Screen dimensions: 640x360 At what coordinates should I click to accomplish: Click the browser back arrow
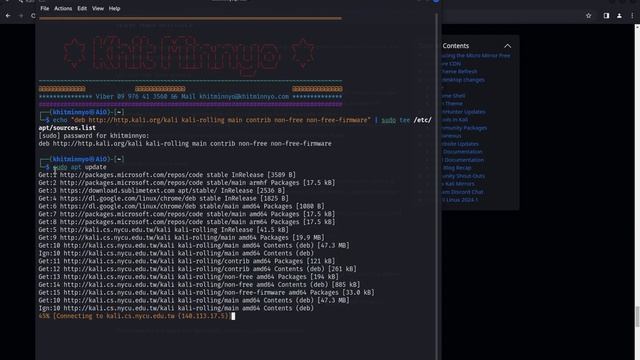[x=8, y=16]
